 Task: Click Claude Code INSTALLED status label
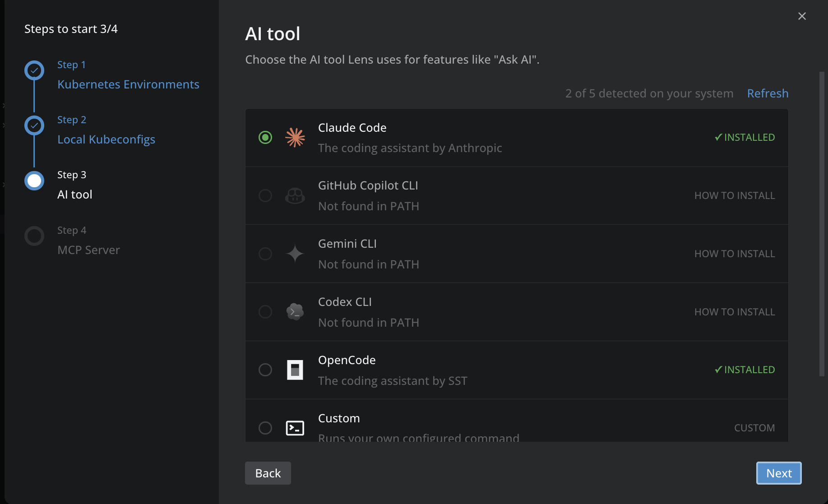point(745,137)
